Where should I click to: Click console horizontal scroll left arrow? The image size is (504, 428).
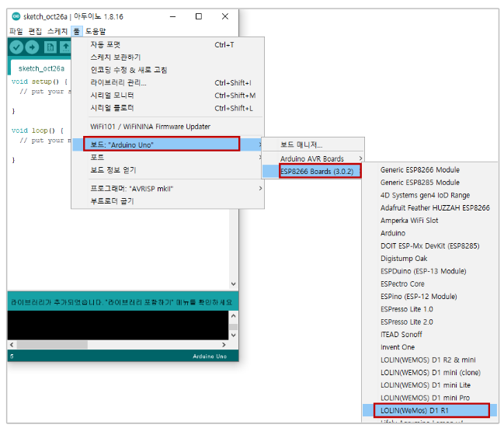point(12,345)
